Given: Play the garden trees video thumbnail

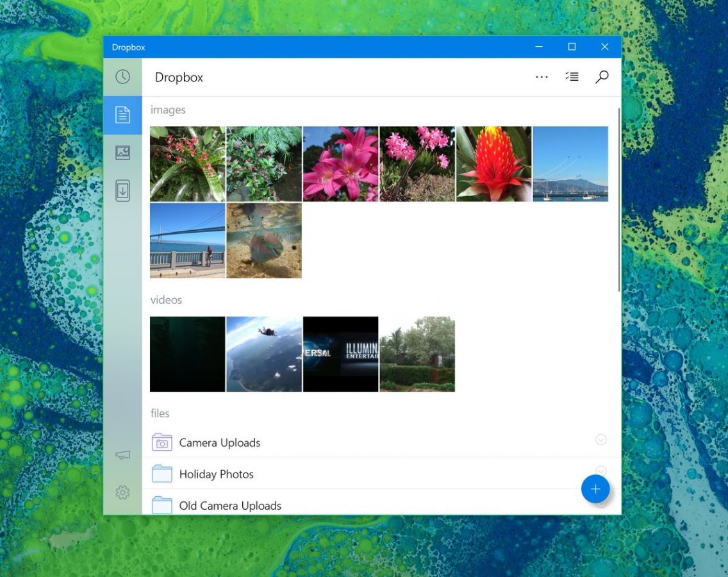Looking at the screenshot, I should click(x=417, y=354).
